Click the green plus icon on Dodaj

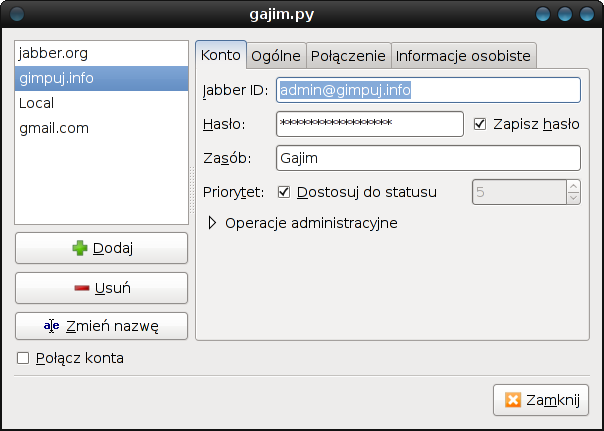click(80, 248)
